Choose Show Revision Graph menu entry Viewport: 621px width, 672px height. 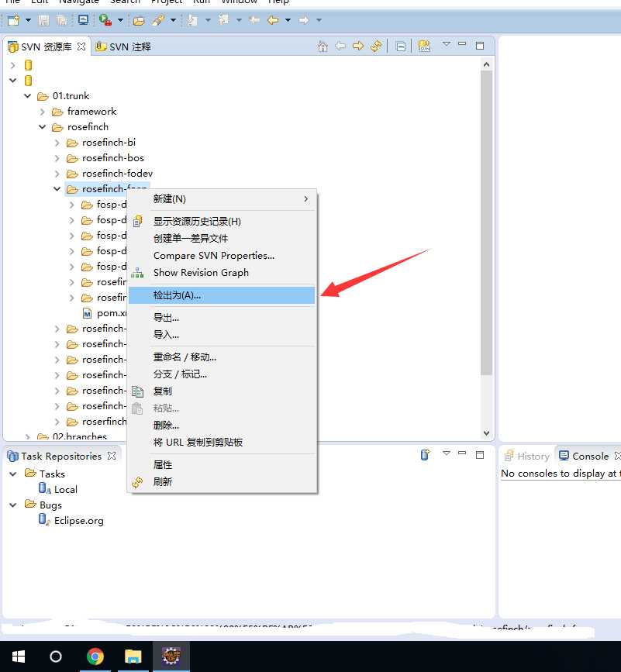222,273
